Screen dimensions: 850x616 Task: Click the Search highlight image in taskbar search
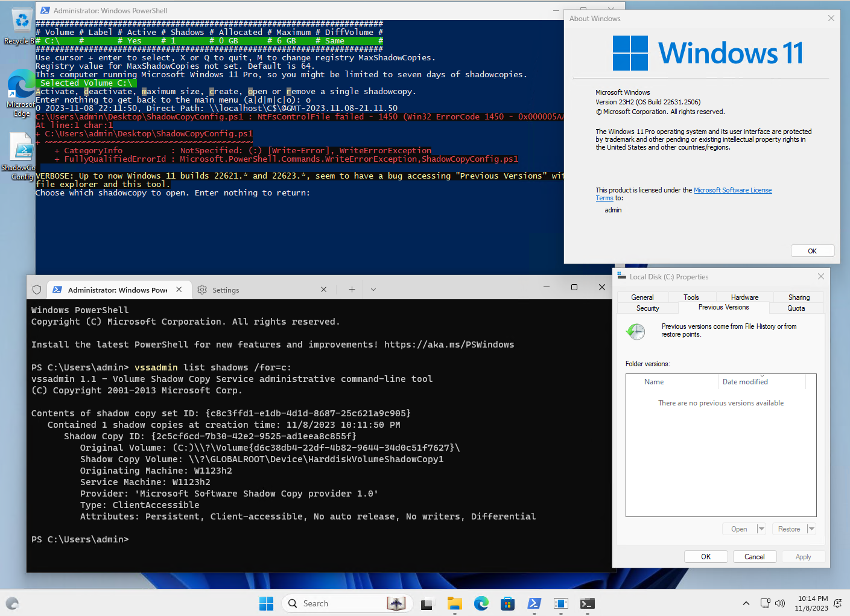396,603
